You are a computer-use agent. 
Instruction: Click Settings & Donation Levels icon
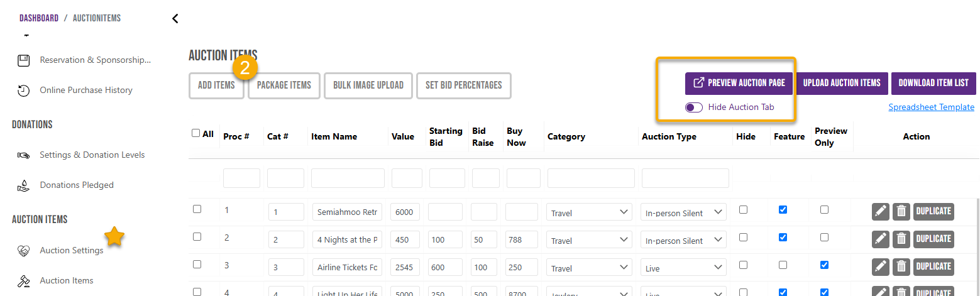(23, 155)
